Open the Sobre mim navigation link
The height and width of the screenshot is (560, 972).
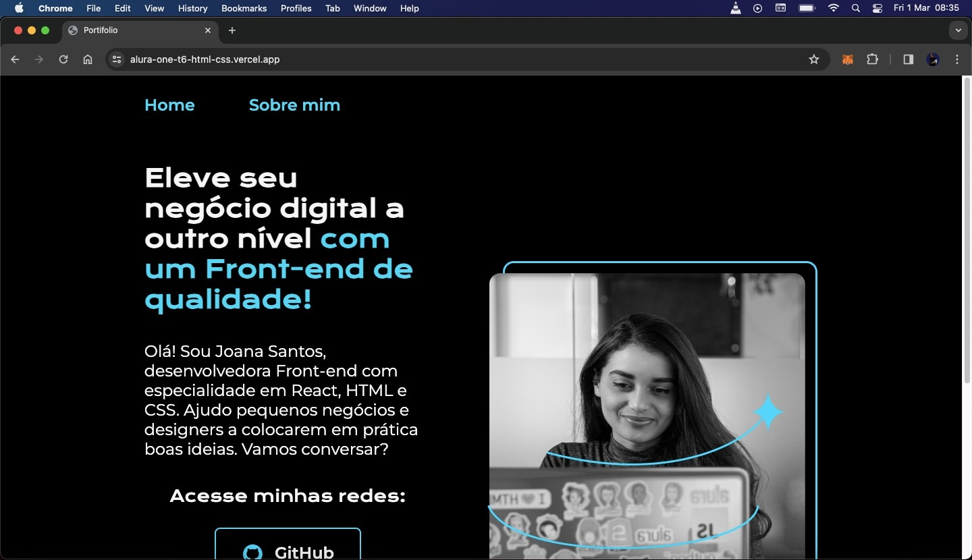click(x=294, y=105)
